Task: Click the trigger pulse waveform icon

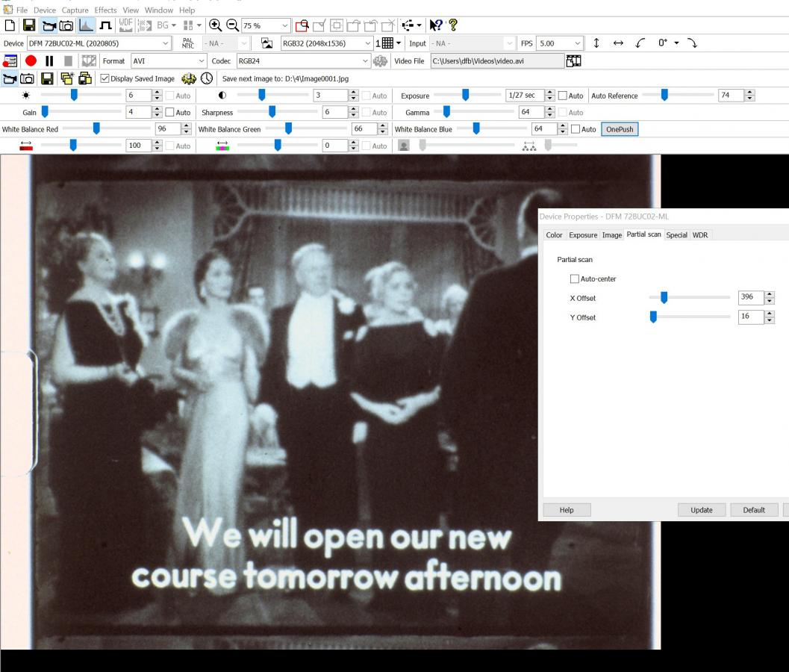Action: [x=105, y=25]
